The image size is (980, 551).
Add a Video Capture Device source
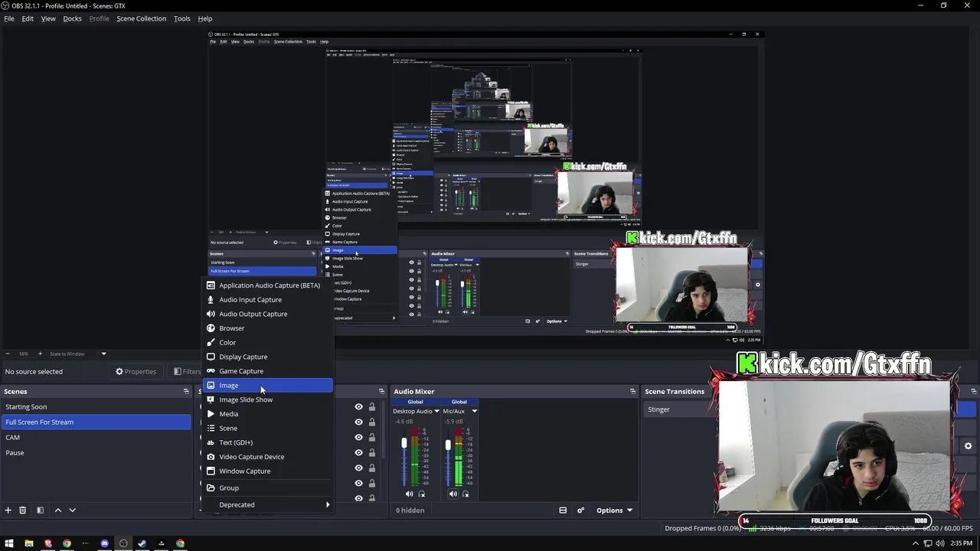[x=268, y=457]
